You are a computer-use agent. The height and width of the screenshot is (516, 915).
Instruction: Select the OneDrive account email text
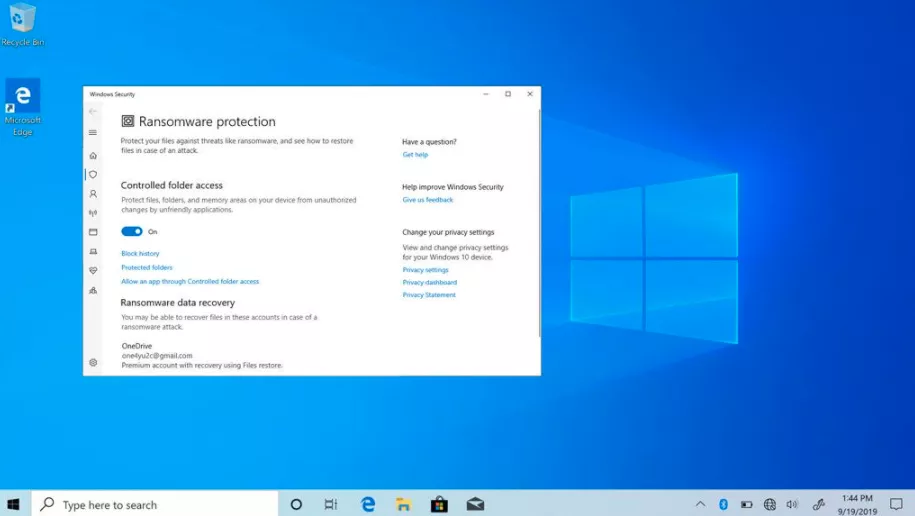(x=157, y=355)
